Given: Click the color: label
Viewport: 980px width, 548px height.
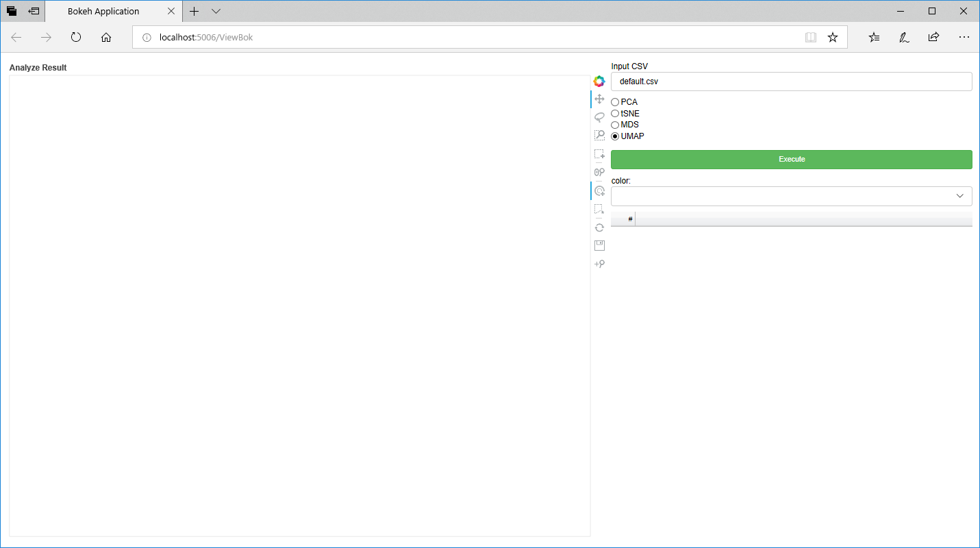Looking at the screenshot, I should [x=621, y=181].
